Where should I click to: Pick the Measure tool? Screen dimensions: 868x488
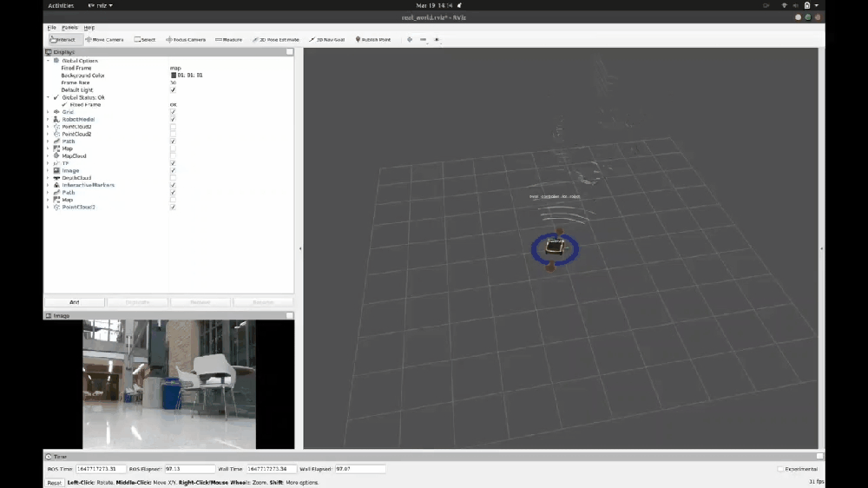228,39
